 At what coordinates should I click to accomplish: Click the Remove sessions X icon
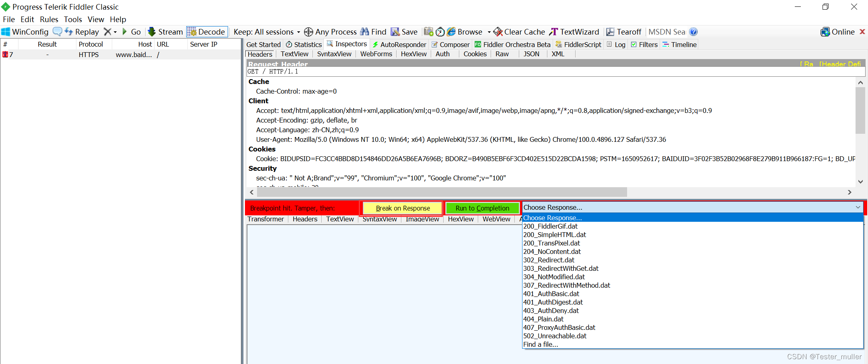pos(107,32)
